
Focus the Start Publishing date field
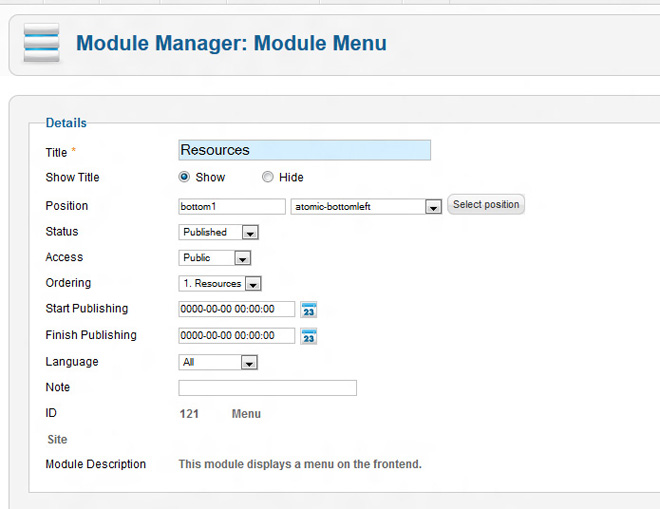coord(237,309)
